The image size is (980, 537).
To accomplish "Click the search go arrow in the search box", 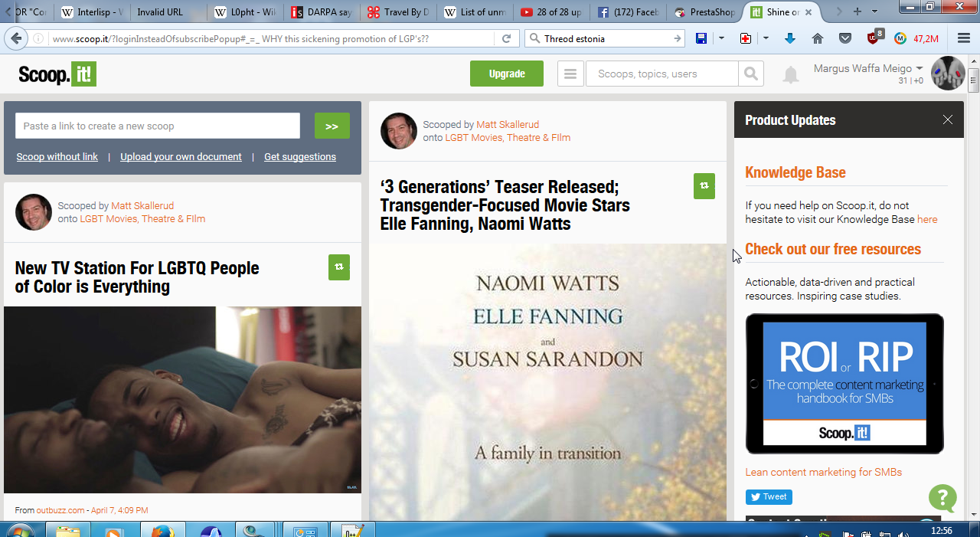I will tap(678, 38).
